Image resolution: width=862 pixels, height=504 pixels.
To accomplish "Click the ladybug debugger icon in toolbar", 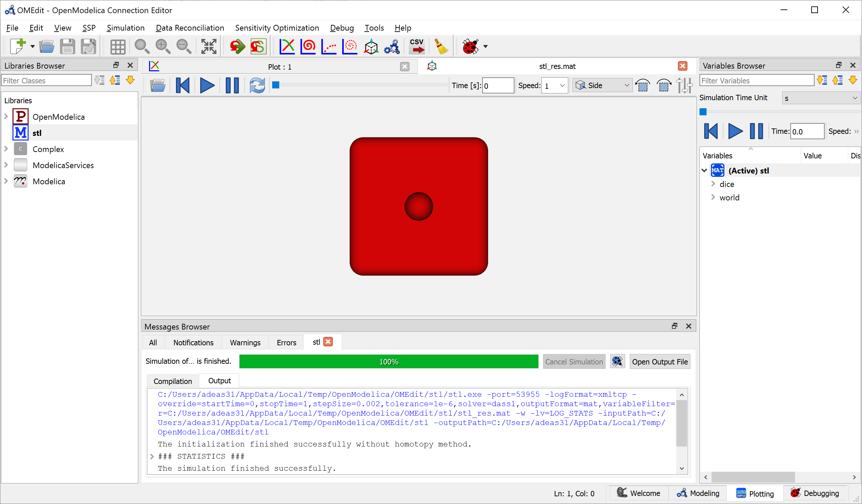I will point(470,46).
